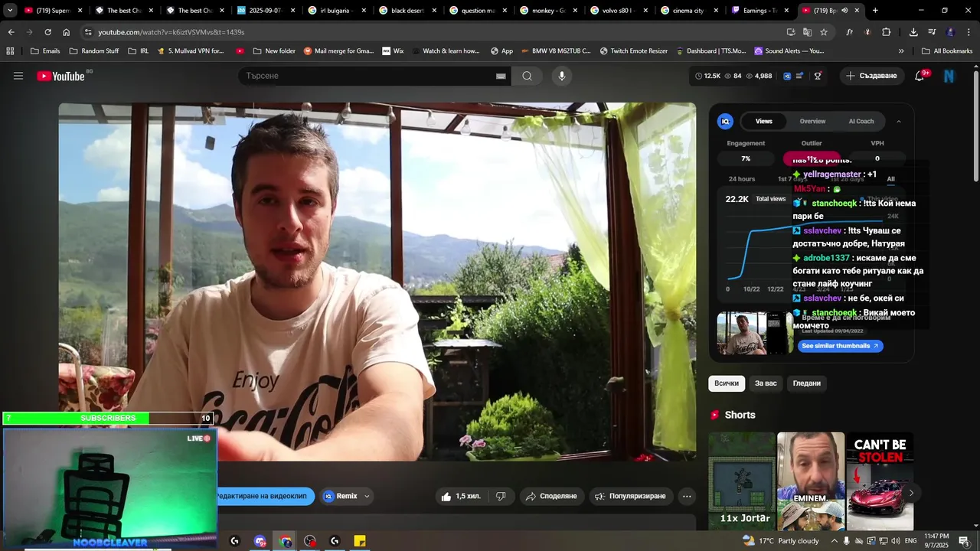Open the sticky notes taskbar icon
This screenshot has height=551, width=980.
click(x=360, y=541)
